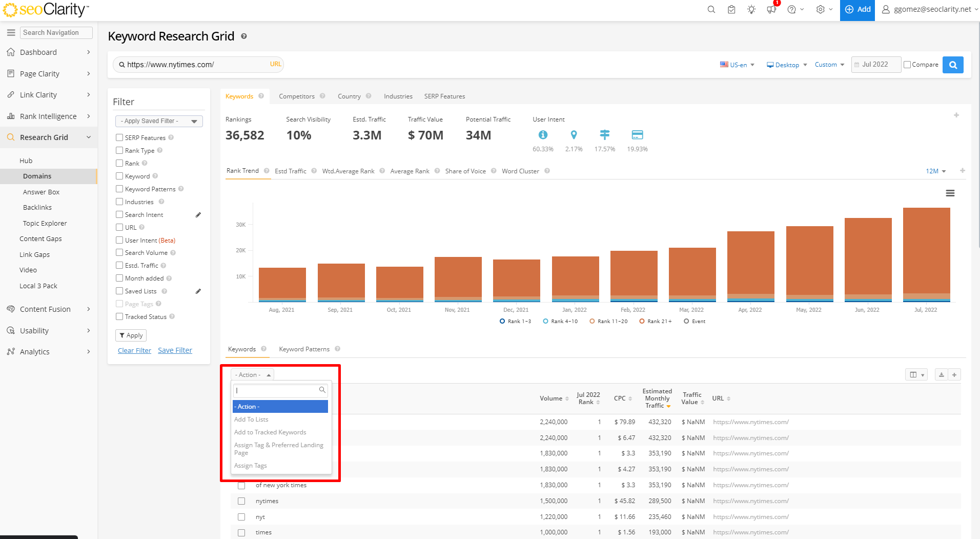
Task: Enable the SERP Features filter checkbox
Action: tap(119, 137)
